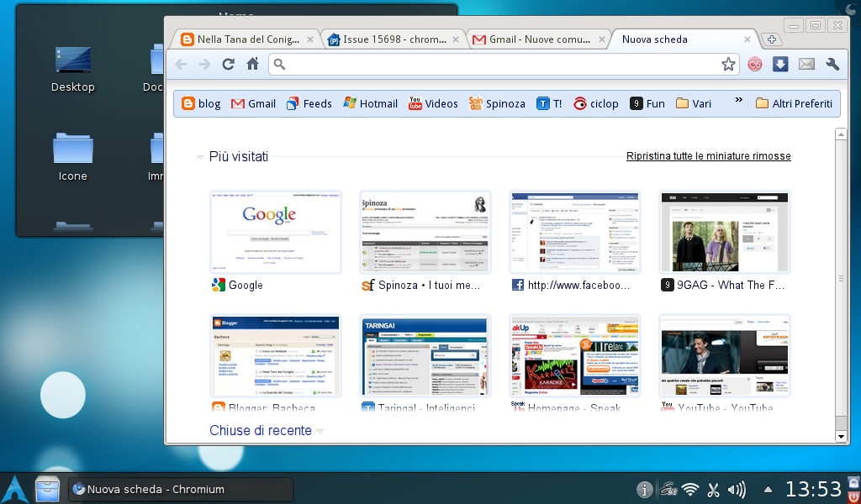
Task: Open the KDE application launcher
Action: tap(15, 489)
